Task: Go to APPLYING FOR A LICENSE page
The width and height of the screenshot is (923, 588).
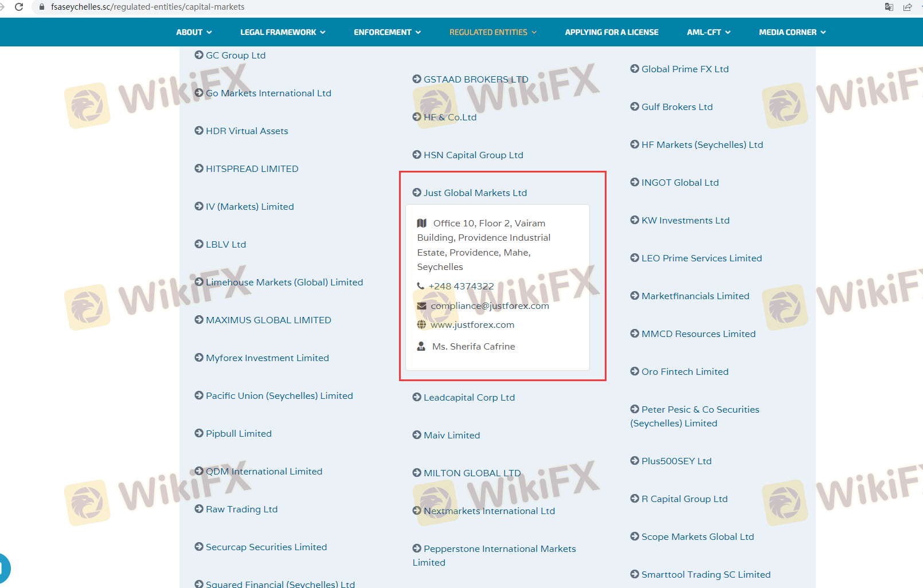Action: click(x=611, y=32)
